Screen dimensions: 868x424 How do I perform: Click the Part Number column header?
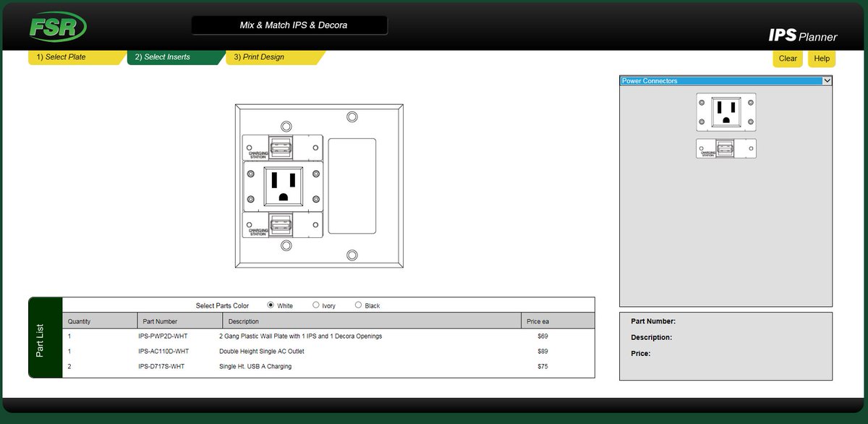pyautogui.click(x=180, y=321)
